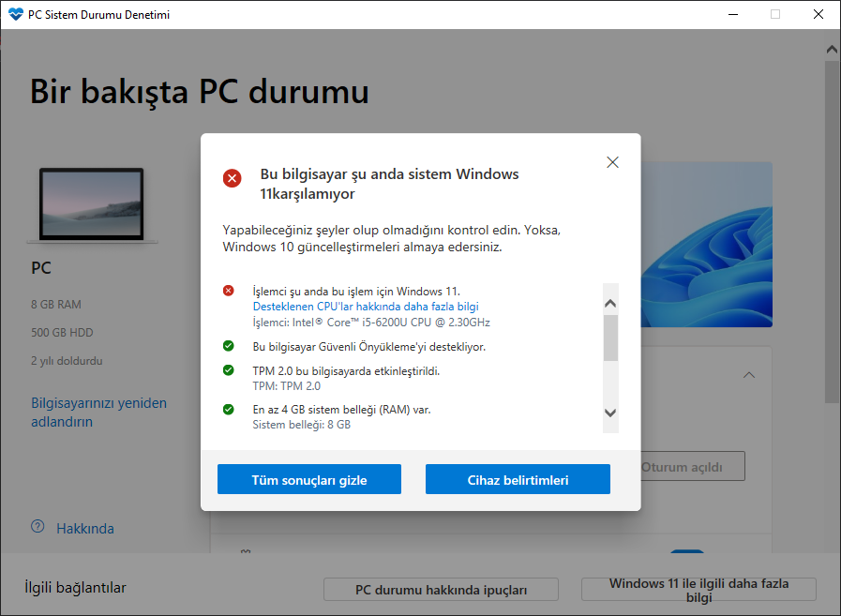Image resolution: width=841 pixels, height=616 pixels.
Task: Click PC durumu hakkında ipuçları button
Action: point(441,590)
